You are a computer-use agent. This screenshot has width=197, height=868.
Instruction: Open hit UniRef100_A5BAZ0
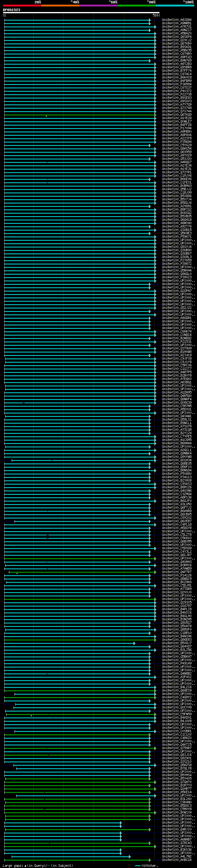pyautogui.click(x=176, y=33)
